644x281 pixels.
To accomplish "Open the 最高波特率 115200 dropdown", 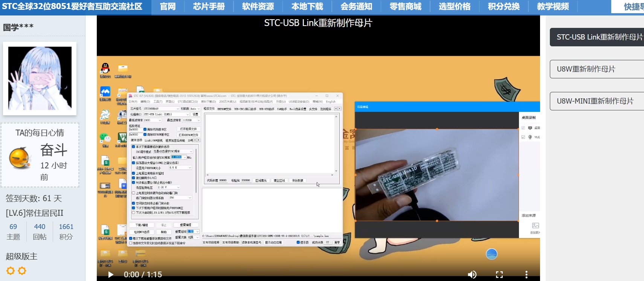I will coord(191,120).
